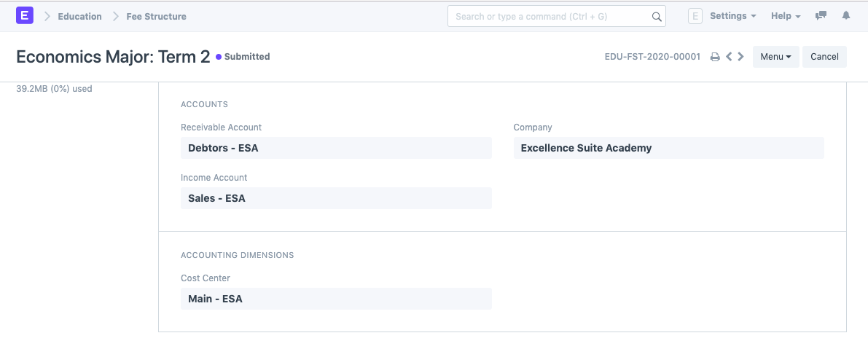
Task: Click the magnifier search icon
Action: coord(656,16)
